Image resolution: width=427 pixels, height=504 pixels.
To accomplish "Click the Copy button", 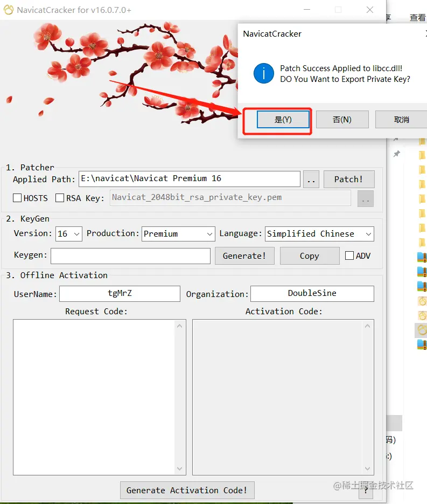I will point(310,256).
